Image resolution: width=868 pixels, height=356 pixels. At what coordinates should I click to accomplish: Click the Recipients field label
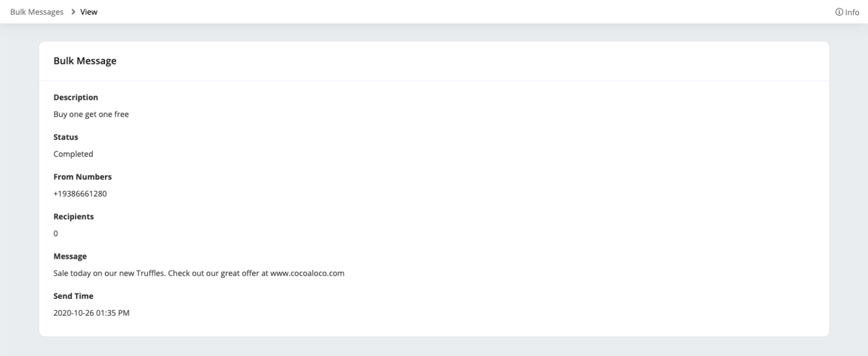73,216
